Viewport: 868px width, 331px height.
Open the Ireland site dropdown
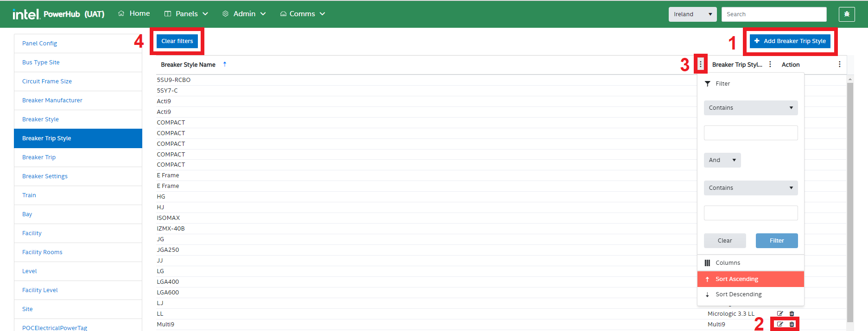coord(692,14)
